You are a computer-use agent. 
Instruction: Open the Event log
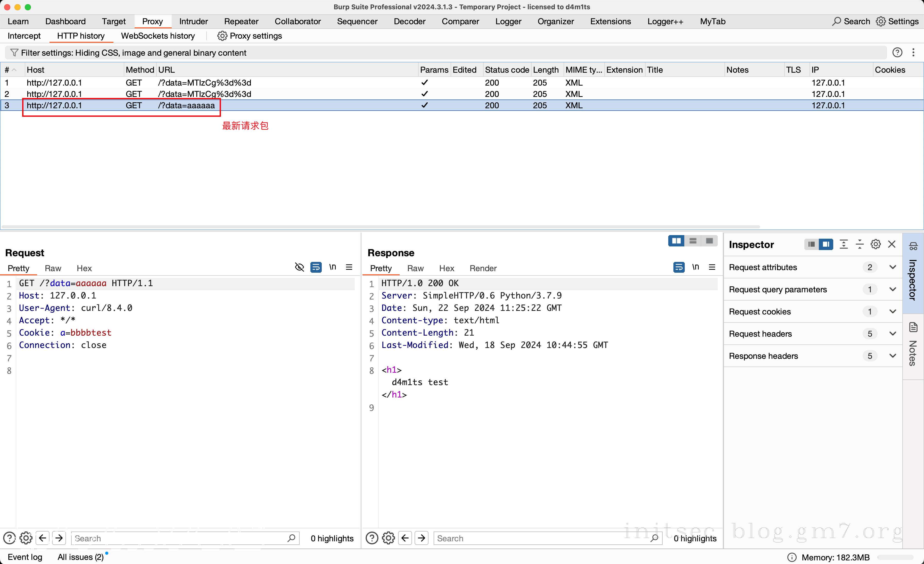[25, 557]
